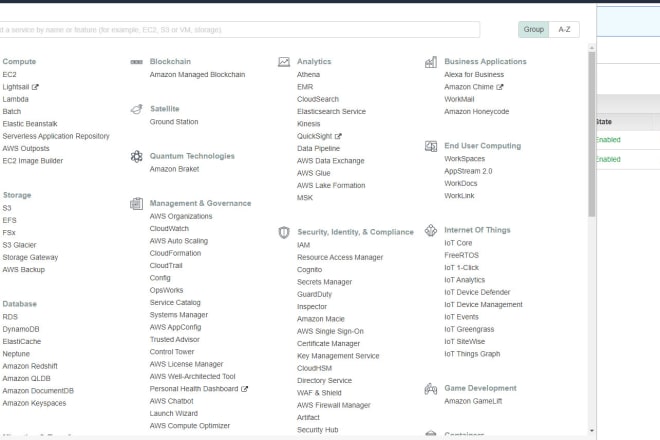Screen dimensions: 660x440
Task: Open Secrets Manager
Action: tap(325, 282)
